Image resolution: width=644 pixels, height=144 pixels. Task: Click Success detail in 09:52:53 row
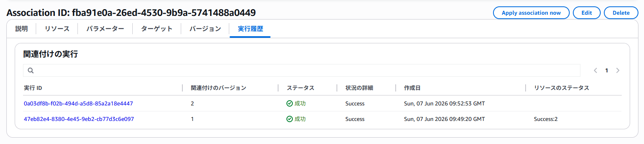point(355,103)
